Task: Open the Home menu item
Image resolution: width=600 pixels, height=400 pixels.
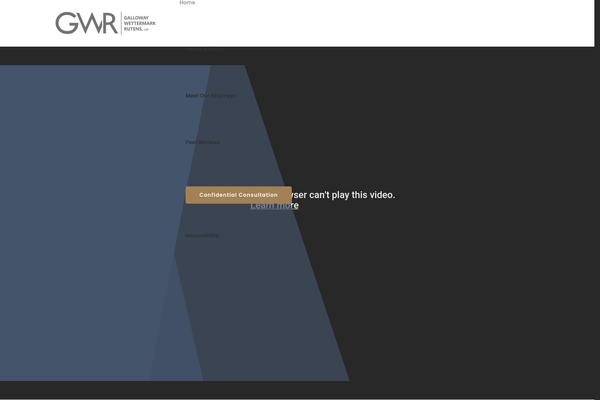Action: tap(187, 2)
